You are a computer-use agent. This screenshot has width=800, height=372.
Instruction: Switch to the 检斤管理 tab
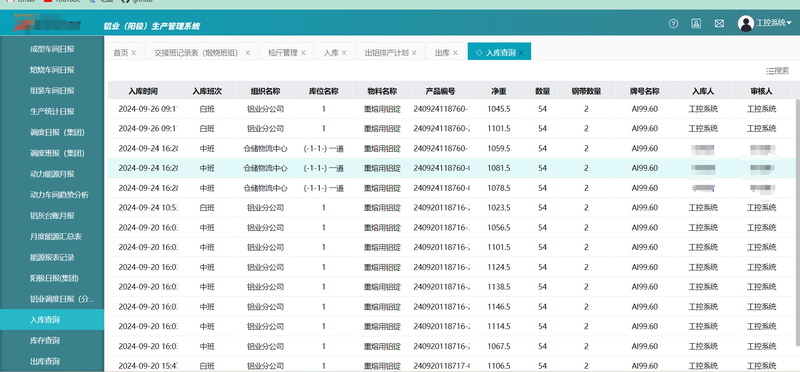[x=283, y=53]
